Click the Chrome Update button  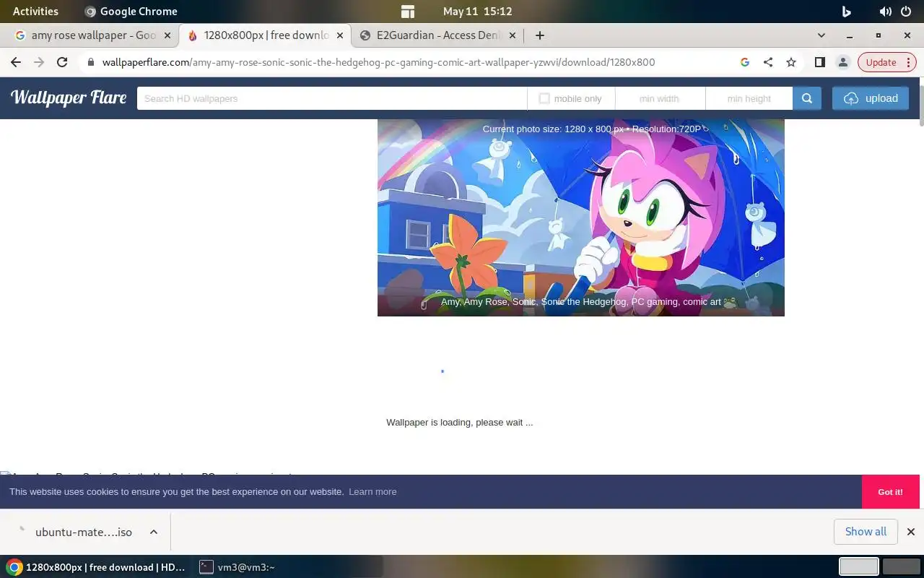pos(886,62)
